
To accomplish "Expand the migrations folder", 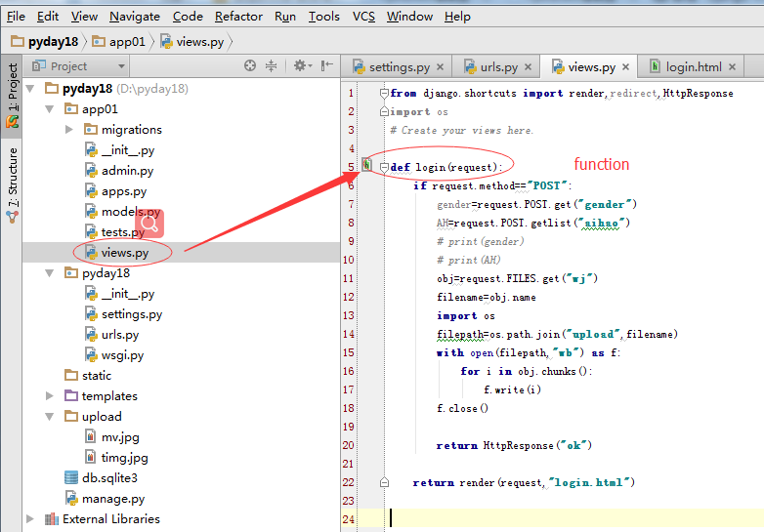I will [69, 130].
